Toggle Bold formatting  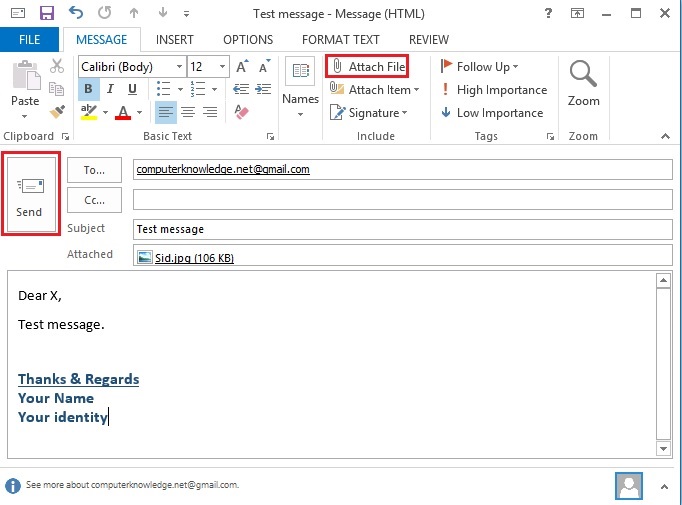coord(89,89)
